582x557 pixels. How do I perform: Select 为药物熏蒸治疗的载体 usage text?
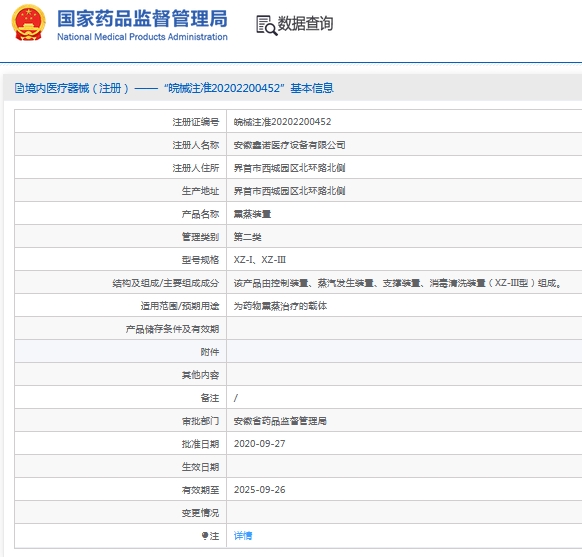(280, 306)
